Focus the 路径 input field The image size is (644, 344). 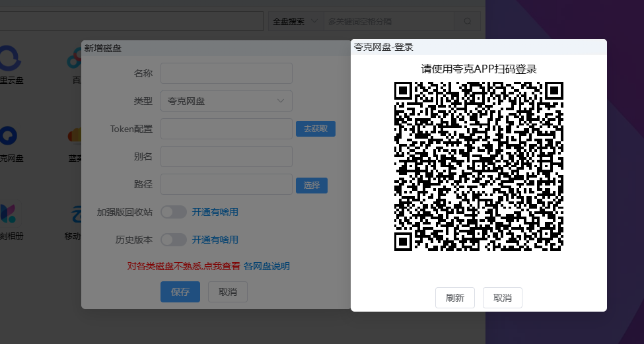tap(227, 184)
